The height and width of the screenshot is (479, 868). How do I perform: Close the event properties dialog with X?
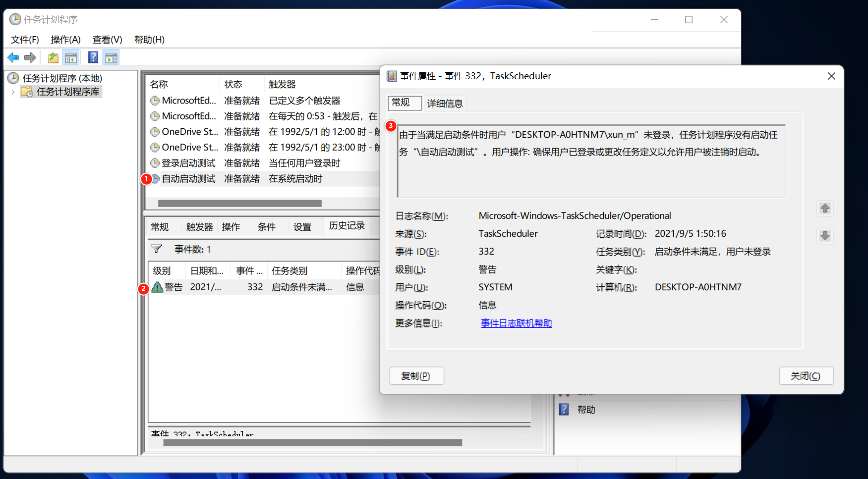coord(831,76)
